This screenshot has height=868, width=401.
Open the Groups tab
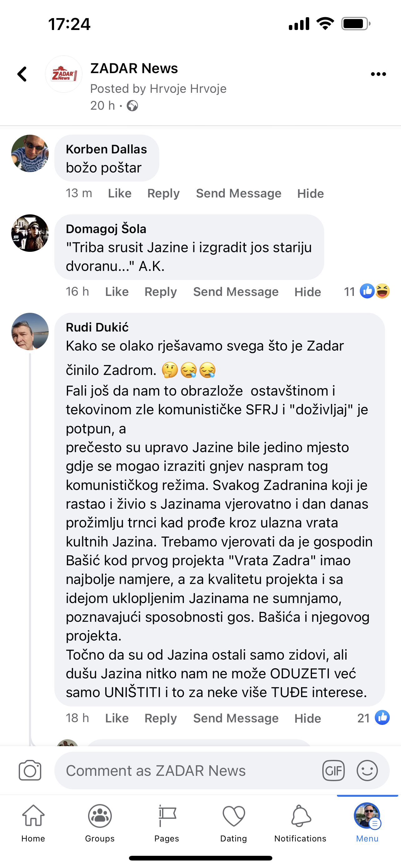click(100, 822)
